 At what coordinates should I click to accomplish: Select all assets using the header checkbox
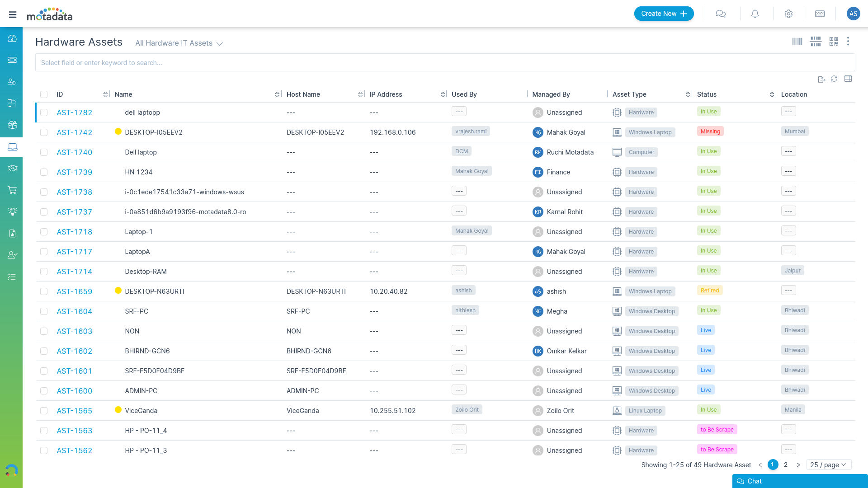point(44,94)
